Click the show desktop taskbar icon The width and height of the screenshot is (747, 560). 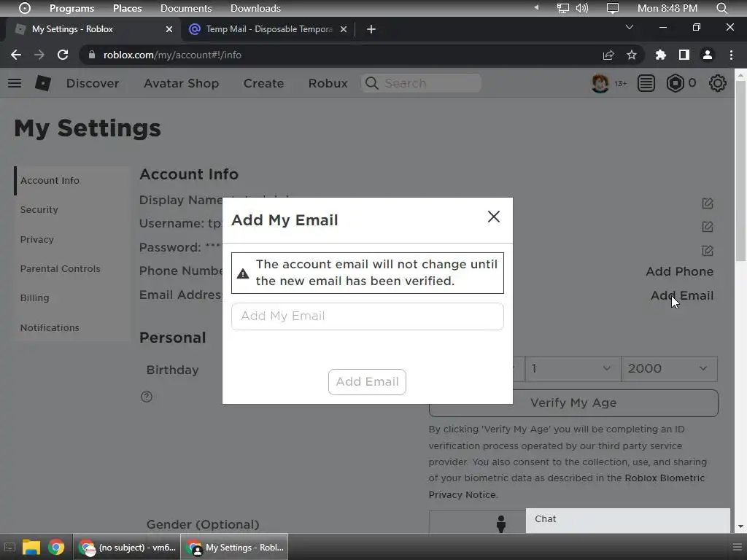[x=9, y=548]
